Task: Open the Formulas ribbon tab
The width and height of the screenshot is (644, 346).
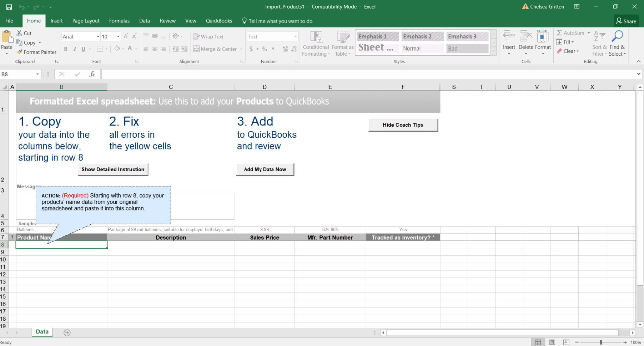Action: (119, 21)
